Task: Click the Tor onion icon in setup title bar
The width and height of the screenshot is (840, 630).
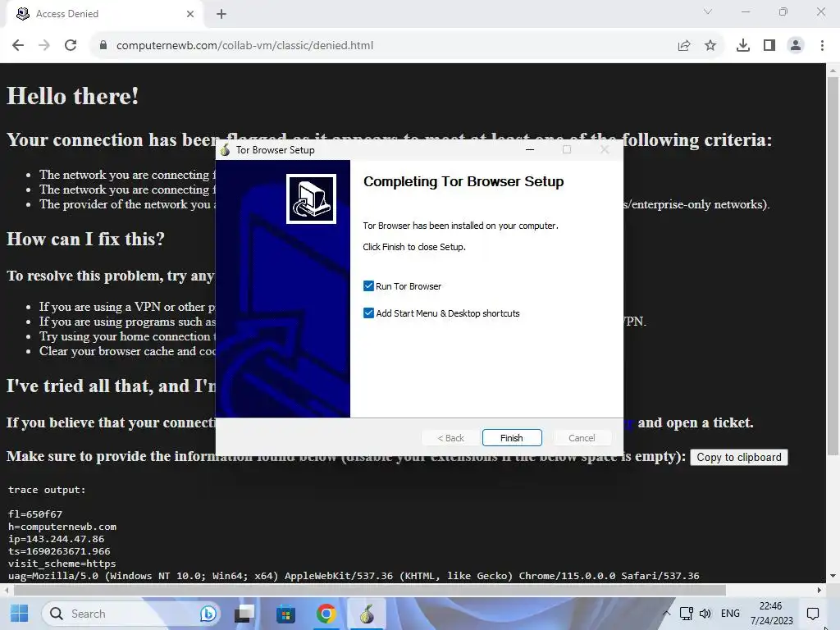Action: click(x=225, y=149)
